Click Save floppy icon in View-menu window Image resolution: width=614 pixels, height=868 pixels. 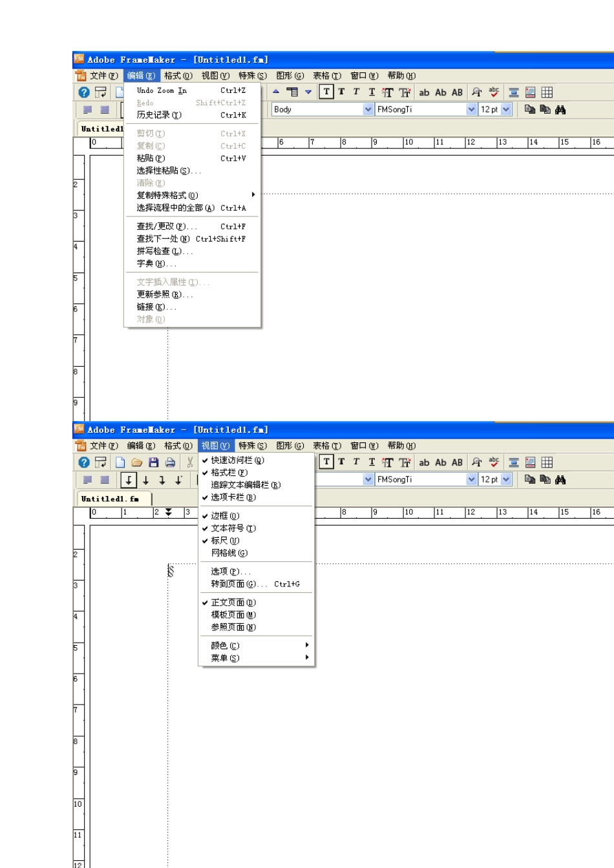(x=153, y=462)
